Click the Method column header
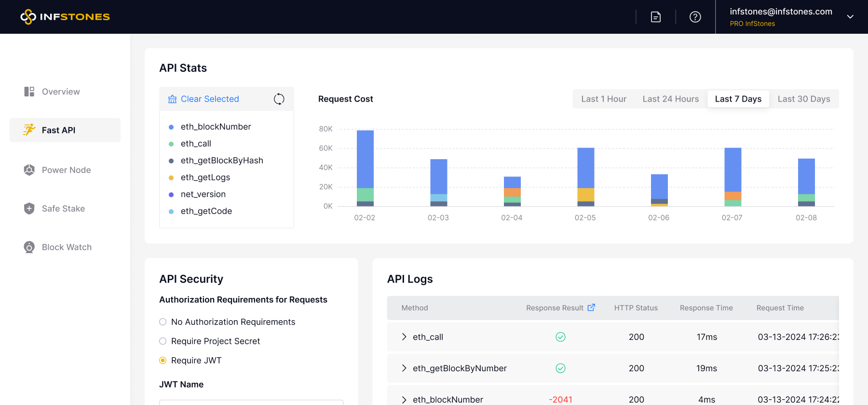The height and width of the screenshot is (405, 868). (415, 308)
